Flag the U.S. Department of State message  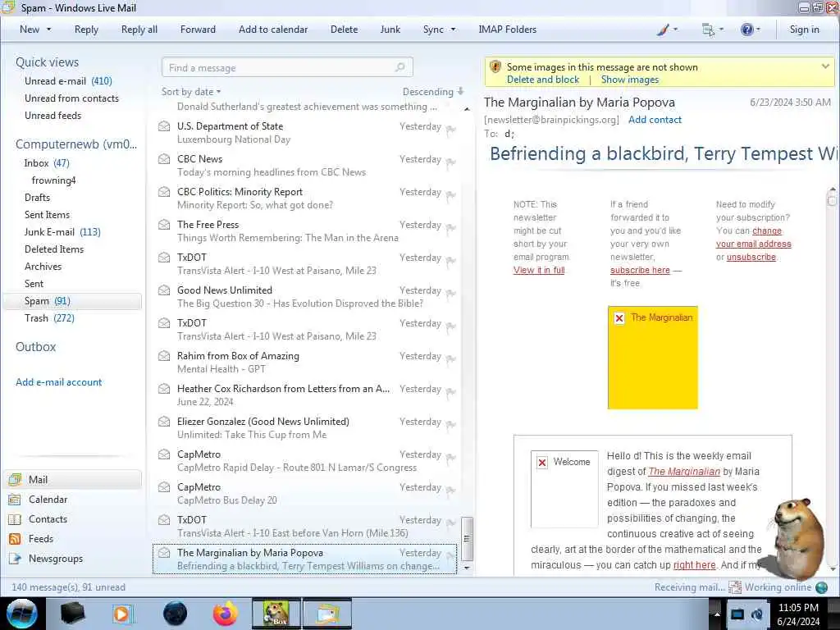451,129
